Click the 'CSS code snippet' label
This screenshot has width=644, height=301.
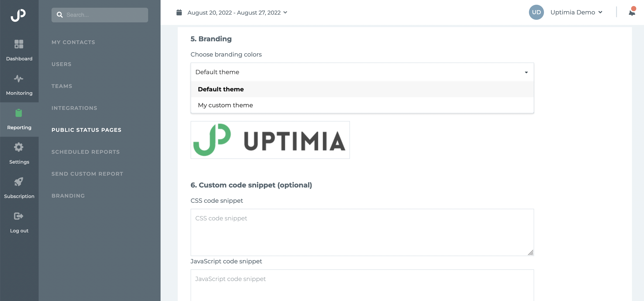[x=217, y=201]
